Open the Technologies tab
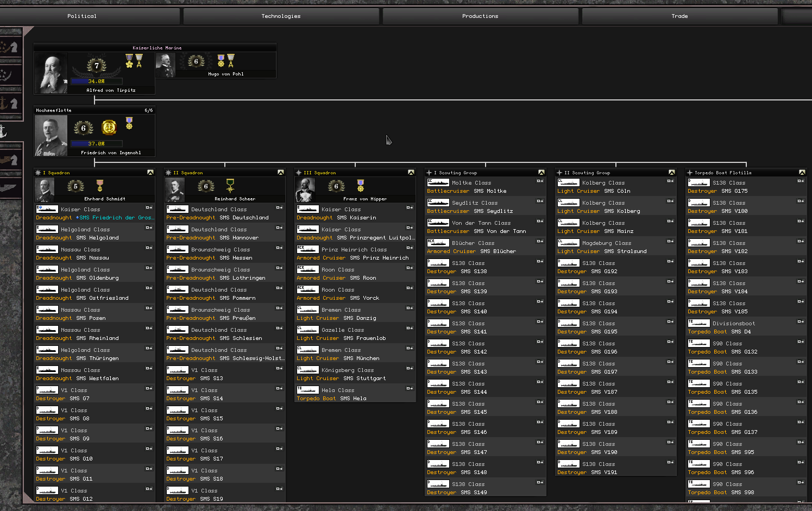This screenshot has height=511, width=812. point(281,16)
